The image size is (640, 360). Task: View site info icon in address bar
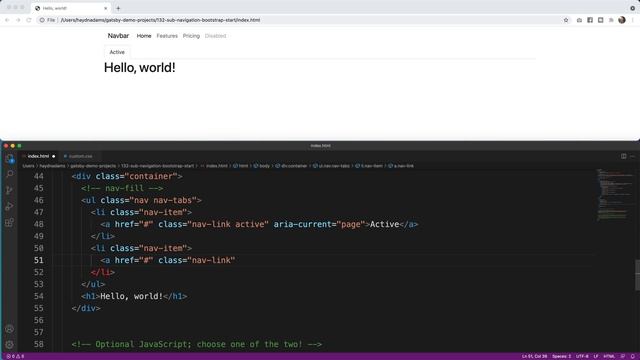[x=42, y=20]
